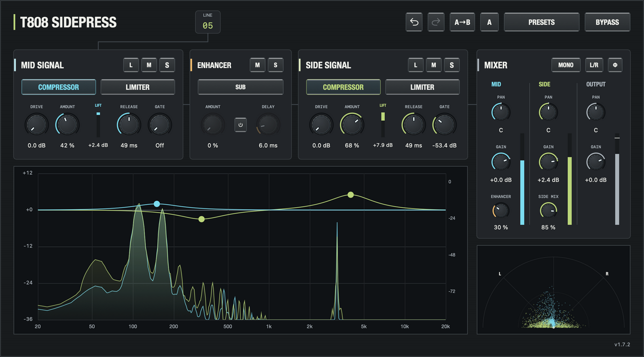Select the green Side EQ boost node
The width and height of the screenshot is (644, 357).
[x=350, y=195]
